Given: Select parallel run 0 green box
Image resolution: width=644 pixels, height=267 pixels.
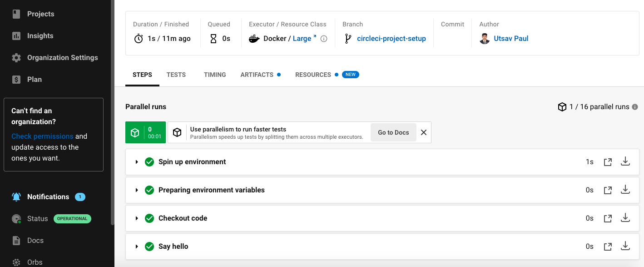Looking at the screenshot, I should coord(145,132).
